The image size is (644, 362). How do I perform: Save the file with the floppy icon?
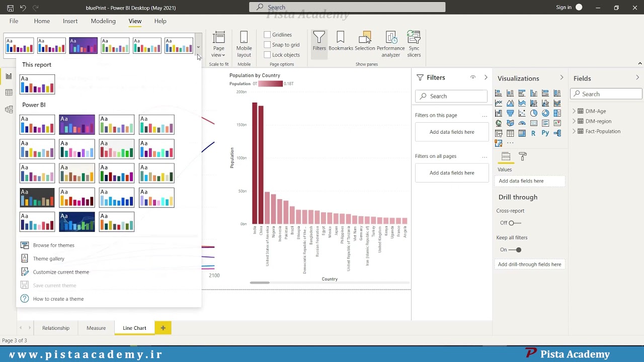pyautogui.click(x=10, y=8)
